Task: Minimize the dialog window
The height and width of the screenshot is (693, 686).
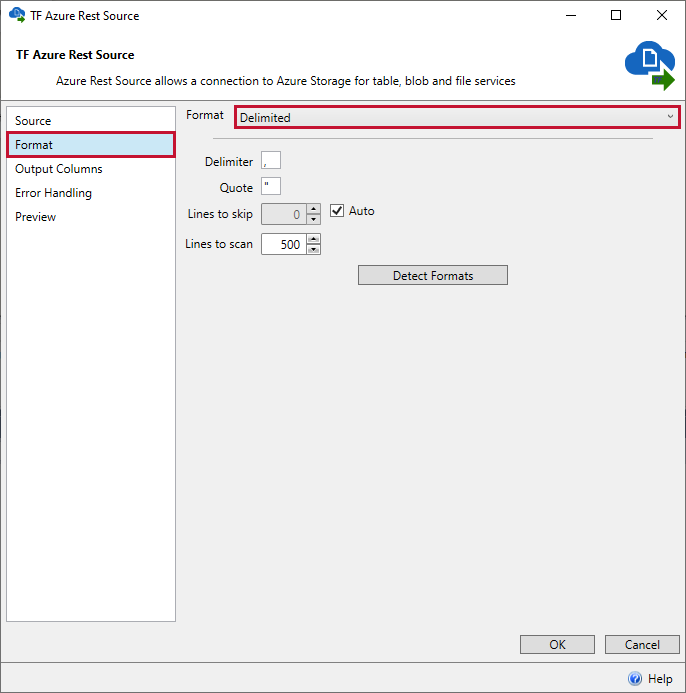Action: click(x=571, y=15)
